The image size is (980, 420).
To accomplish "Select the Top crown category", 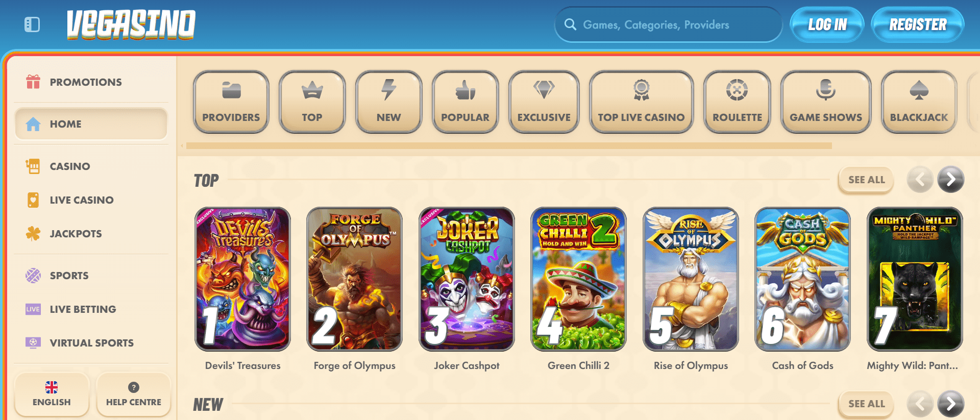I will pos(312,102).
